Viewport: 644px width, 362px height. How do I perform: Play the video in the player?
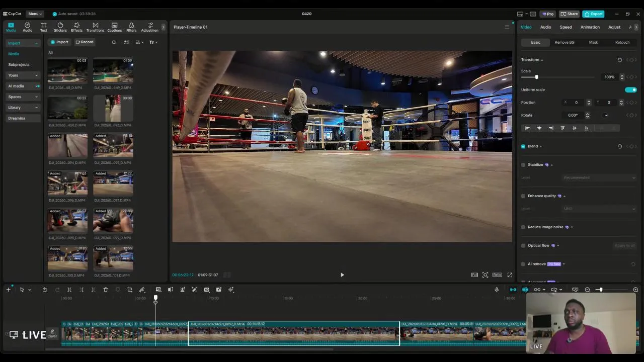tap(342, 275)
